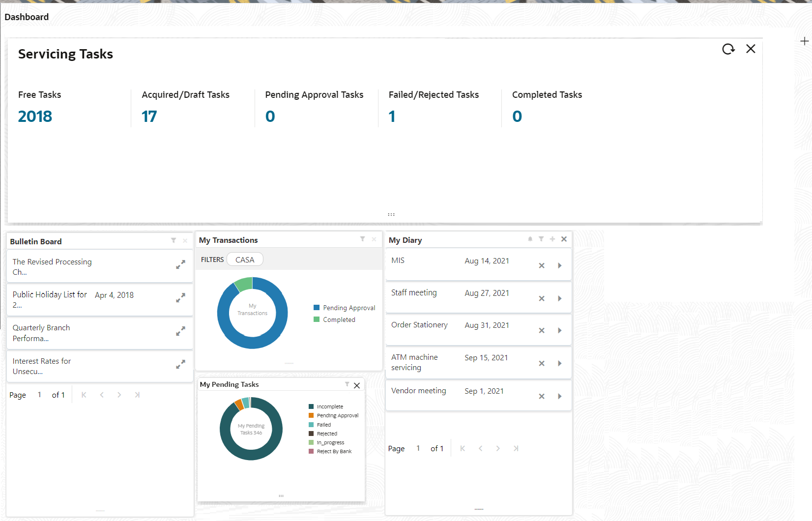Expand the Quarterly Branch Performa bulletin
812x521 pixels.
pos(180,332)
